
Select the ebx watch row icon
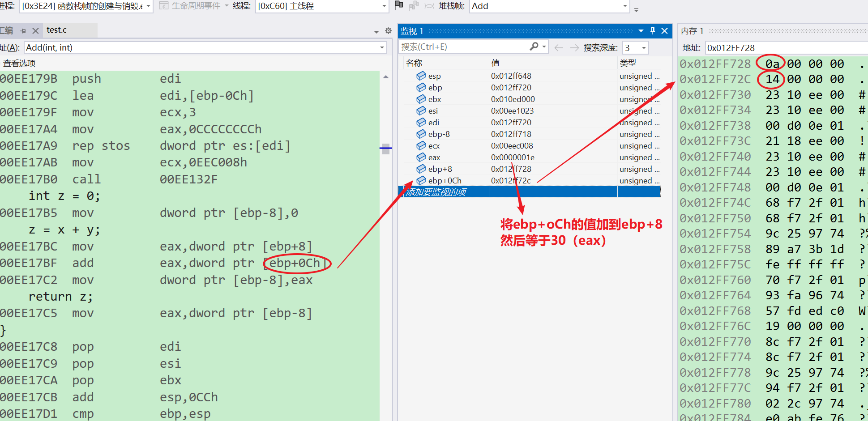pyautogui.click(x=421, y=99)
